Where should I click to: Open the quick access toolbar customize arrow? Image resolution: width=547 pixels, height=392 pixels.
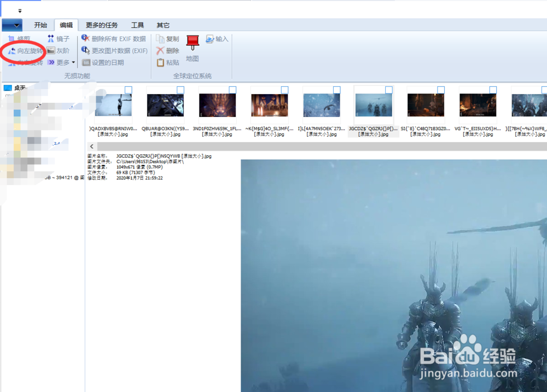(x=20, y=11)
